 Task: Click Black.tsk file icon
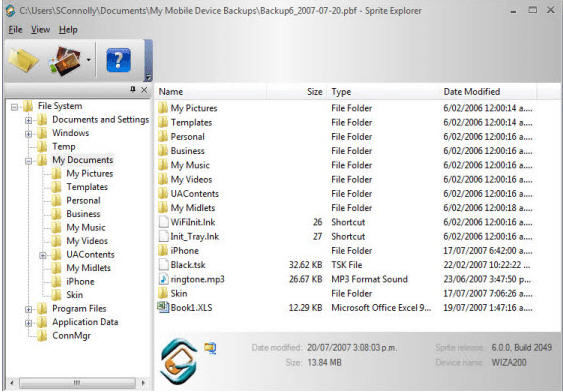[163, 265]
